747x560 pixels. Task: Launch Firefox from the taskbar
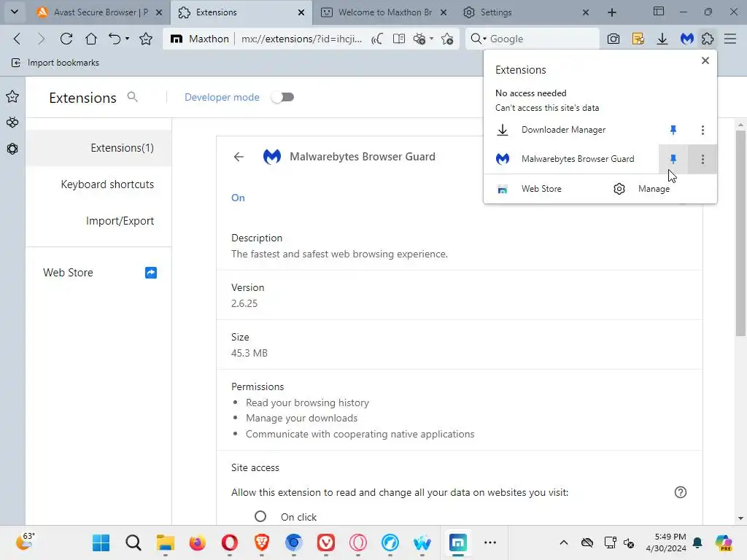(197, 542)
